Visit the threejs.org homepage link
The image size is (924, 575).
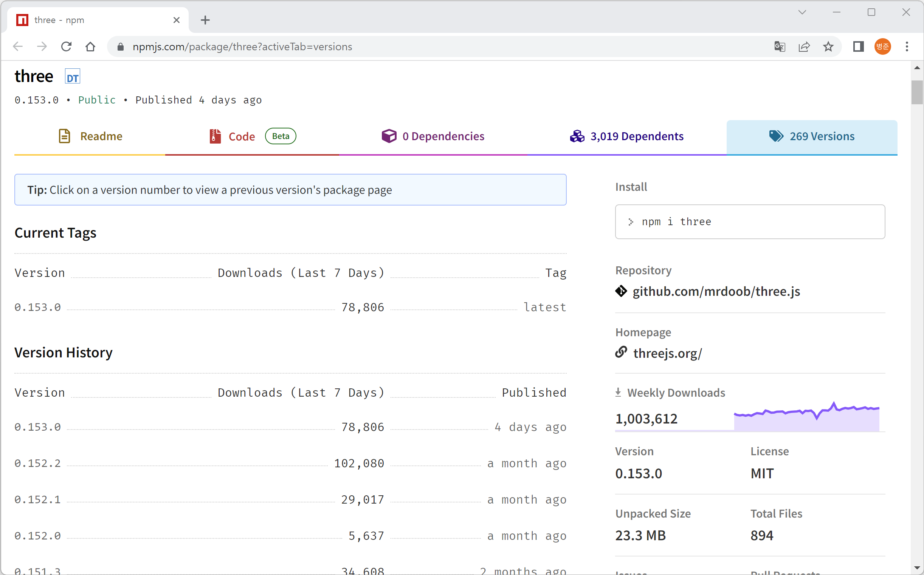667,354
